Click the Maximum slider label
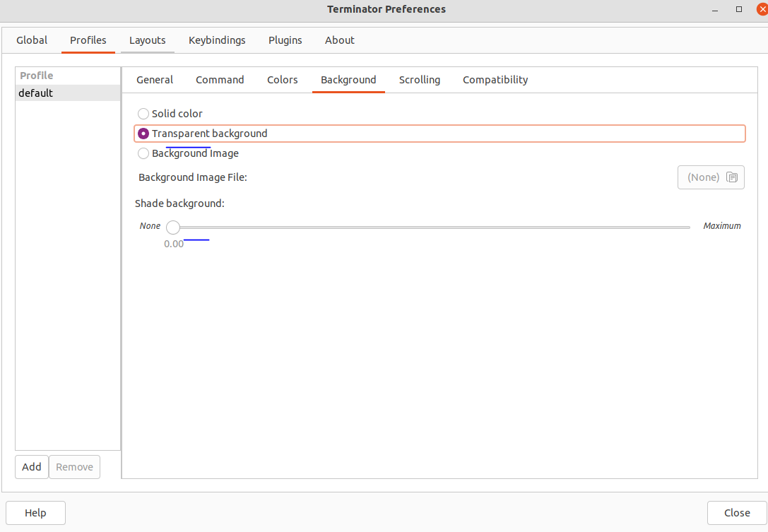Screen dimensions: 768x532 [722, 226]
